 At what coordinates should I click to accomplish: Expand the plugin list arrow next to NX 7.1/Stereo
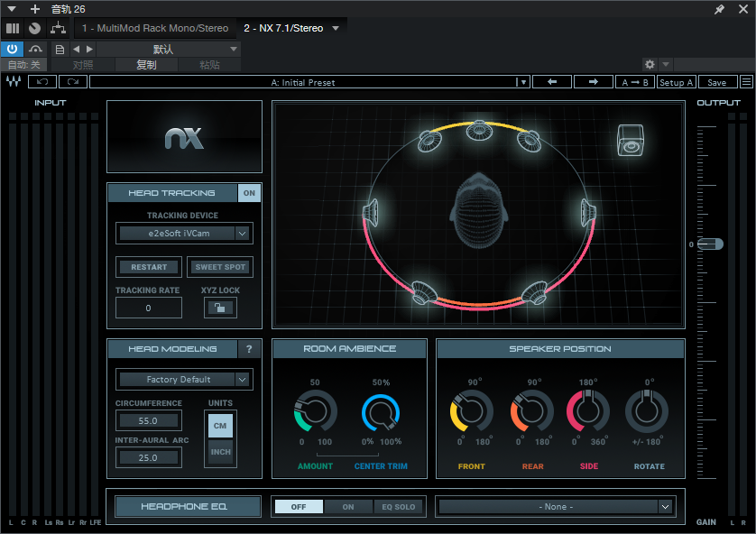tap(336, 29)
